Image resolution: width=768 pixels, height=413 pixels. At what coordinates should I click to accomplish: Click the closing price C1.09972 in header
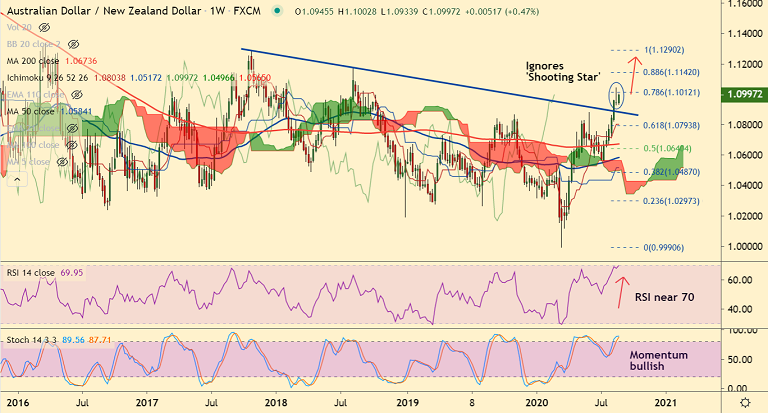441,11
